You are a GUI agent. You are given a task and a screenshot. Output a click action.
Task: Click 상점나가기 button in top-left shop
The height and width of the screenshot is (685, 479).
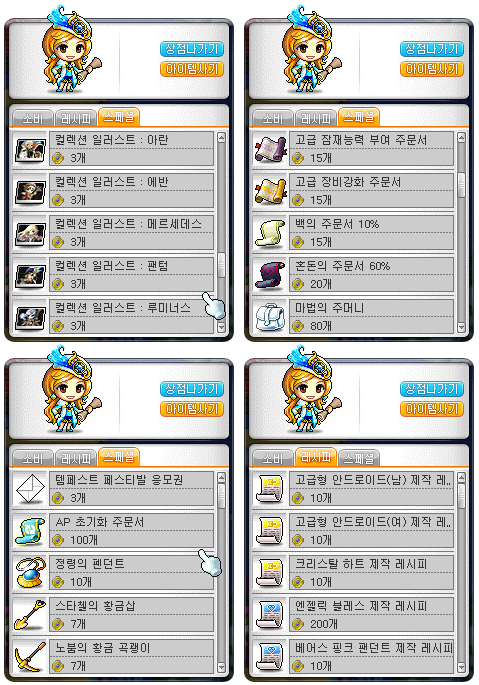pos(192,49)
